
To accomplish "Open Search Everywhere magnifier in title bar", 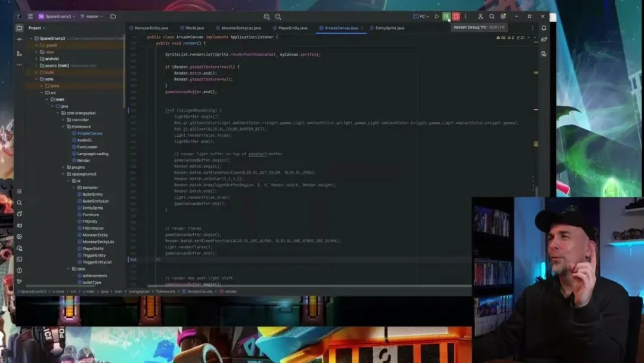I will tap(491, 17).
